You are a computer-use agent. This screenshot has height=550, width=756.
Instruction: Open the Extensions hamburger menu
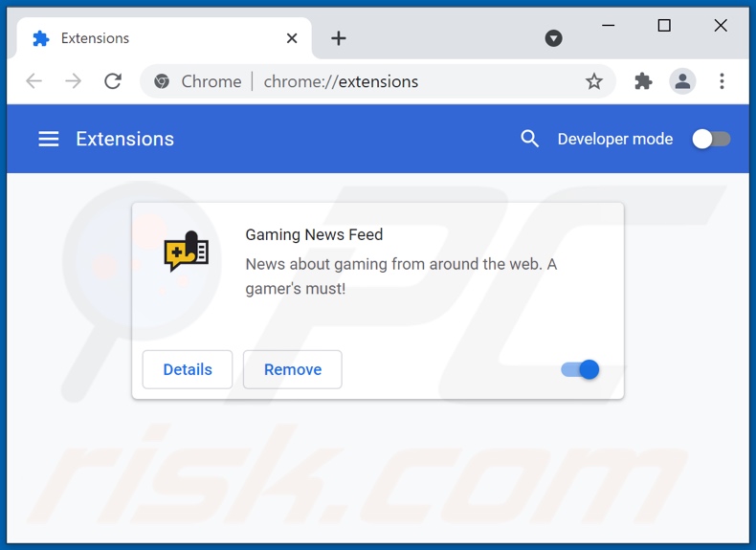click(49, 139)
